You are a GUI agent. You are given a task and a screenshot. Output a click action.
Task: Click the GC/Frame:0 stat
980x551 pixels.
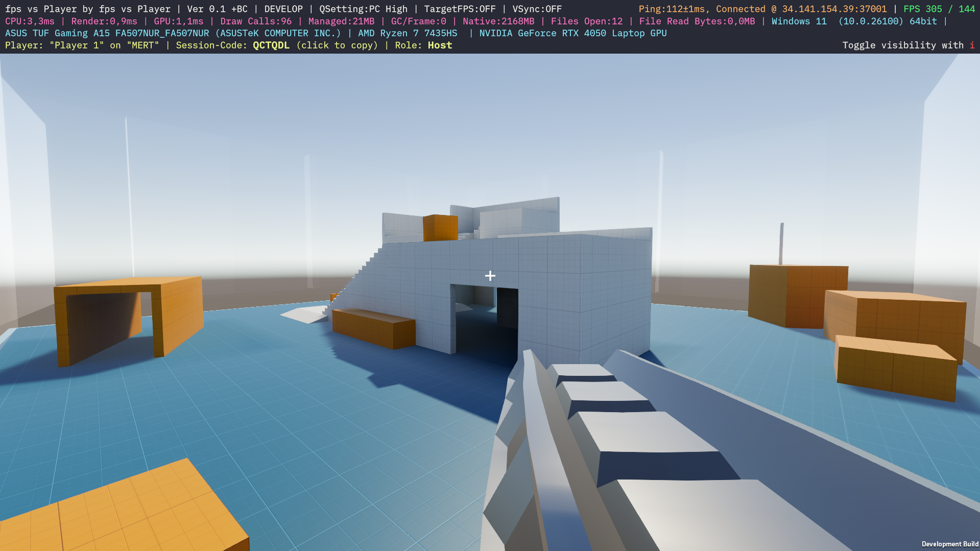coord(419,21)
